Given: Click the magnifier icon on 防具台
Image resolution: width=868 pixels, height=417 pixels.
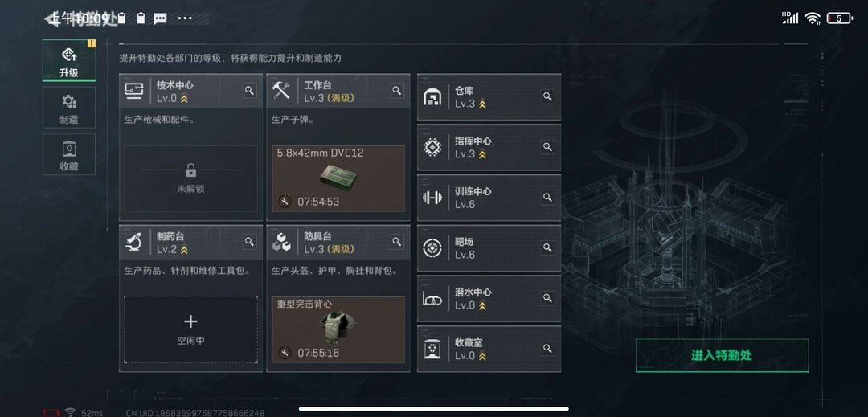Looking at the screenshot, I should click(397, 242).
